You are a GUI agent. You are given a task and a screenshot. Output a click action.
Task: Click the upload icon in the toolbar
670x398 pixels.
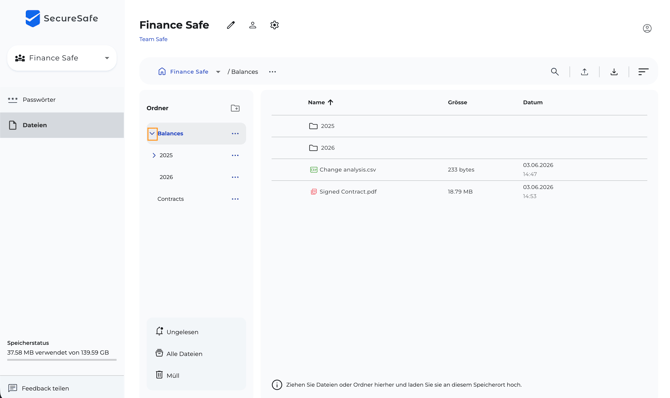coord(584,72)
